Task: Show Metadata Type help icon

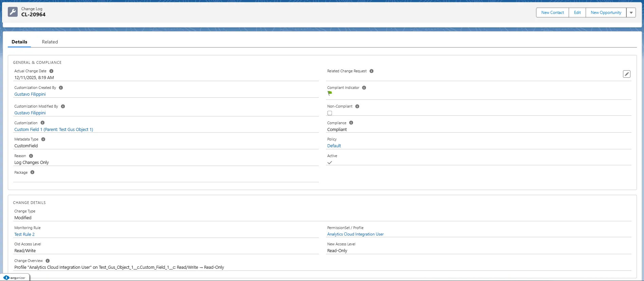Action: coord(43,139)
